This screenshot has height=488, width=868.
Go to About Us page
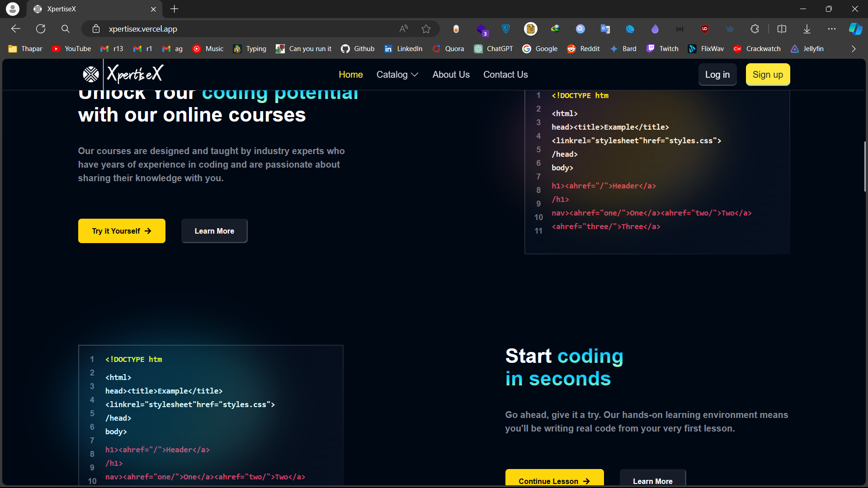(x=451, y=75)
